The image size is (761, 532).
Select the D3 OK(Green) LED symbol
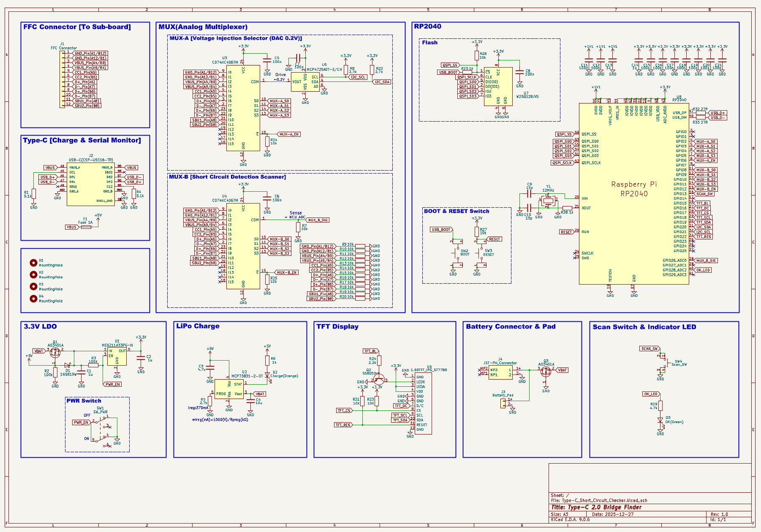[660, 421]
